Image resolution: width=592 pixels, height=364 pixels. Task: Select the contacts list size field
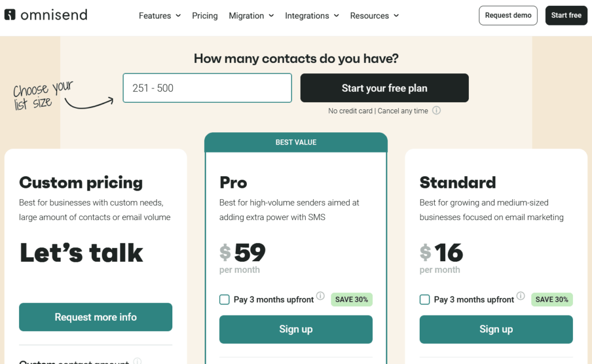(x=207, y=88)
